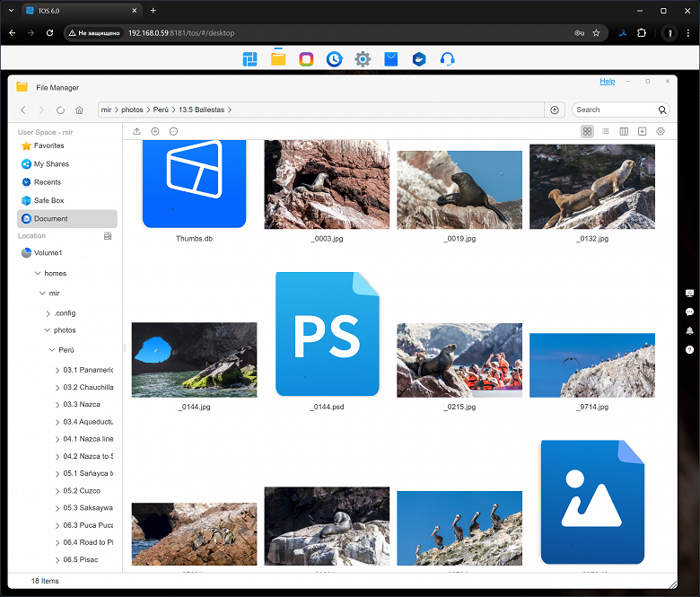Viewport: 700px width, 597px height.
Task: Open the backup clock icon in the top dock
Action: 334,59
